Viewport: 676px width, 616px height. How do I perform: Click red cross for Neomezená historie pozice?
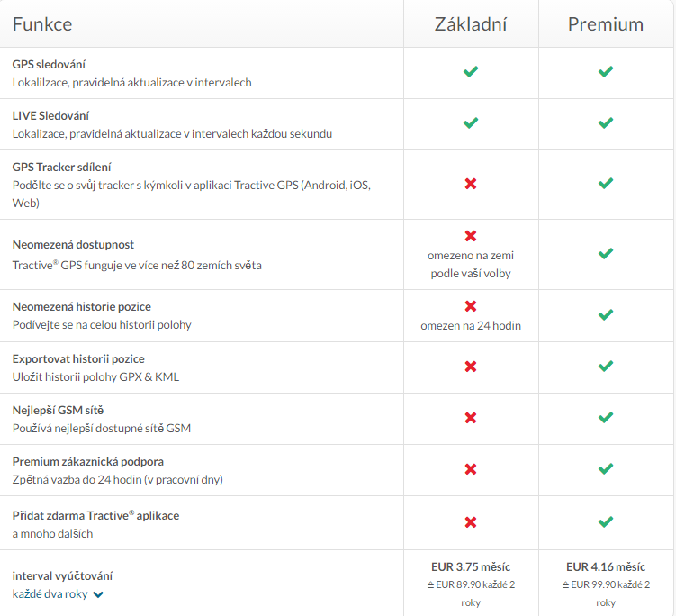tap(470, 306)
